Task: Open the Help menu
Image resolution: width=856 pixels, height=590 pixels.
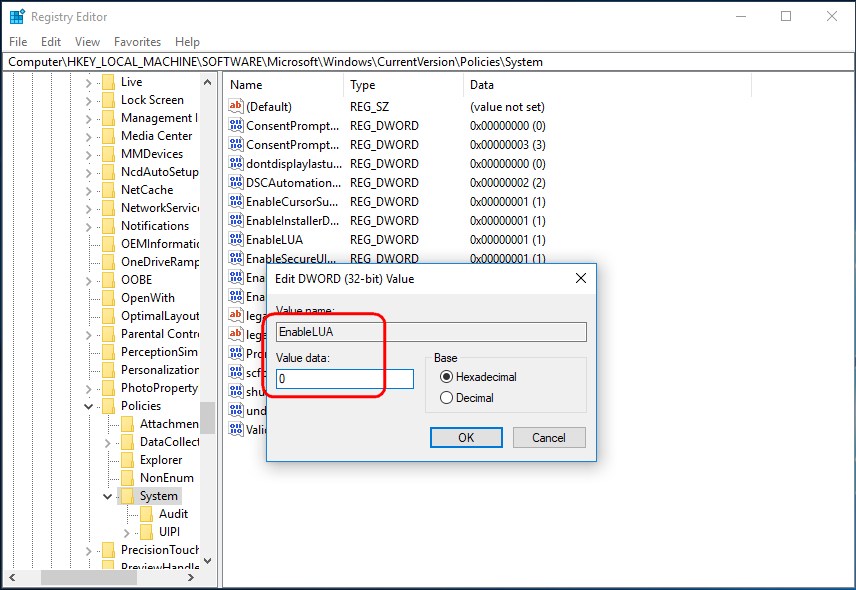Action: point(187,41)
